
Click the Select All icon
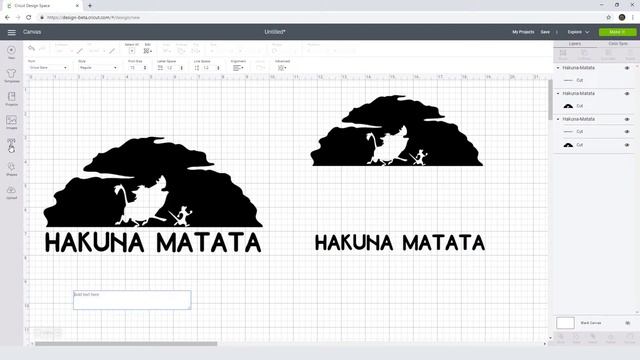[131, 51]
